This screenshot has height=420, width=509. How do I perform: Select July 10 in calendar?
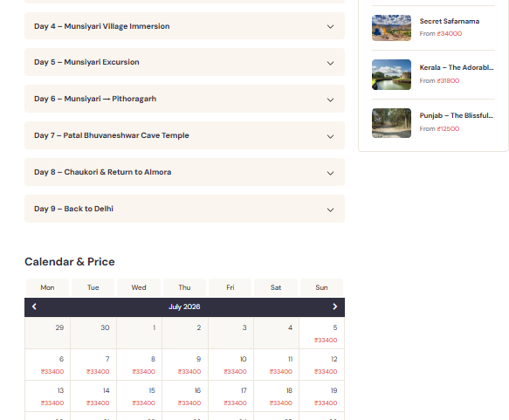(x=230, y=365)
